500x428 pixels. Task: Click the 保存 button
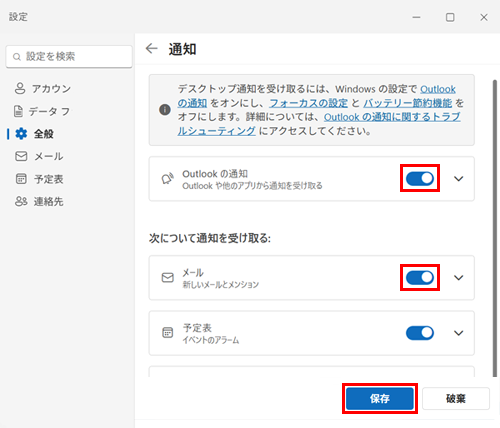pyautogui.click(x=380, y=398)
